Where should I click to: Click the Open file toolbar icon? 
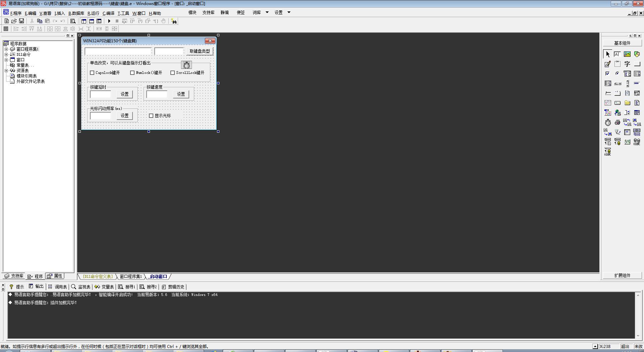14,21
